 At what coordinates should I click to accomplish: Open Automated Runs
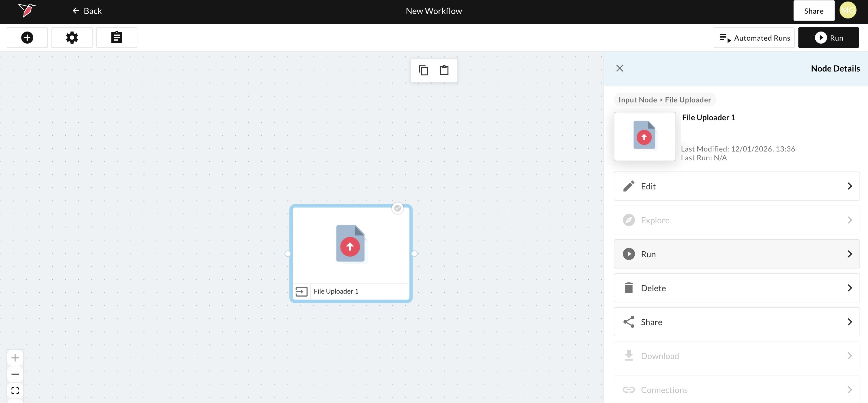(754, 38)
